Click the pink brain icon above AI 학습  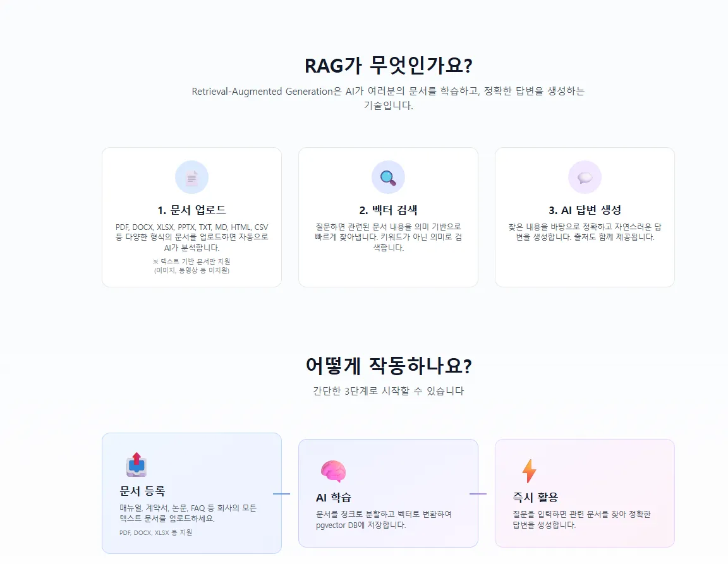(333, 471)
